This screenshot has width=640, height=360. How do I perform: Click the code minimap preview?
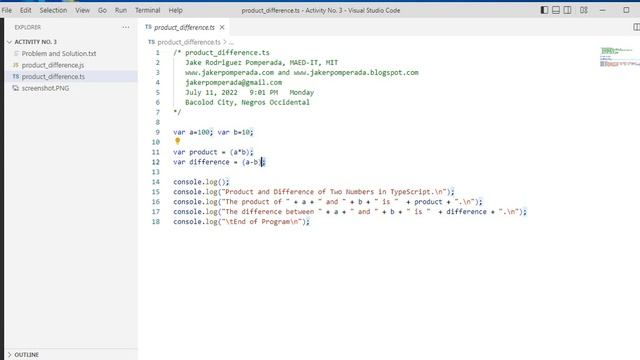619,57
